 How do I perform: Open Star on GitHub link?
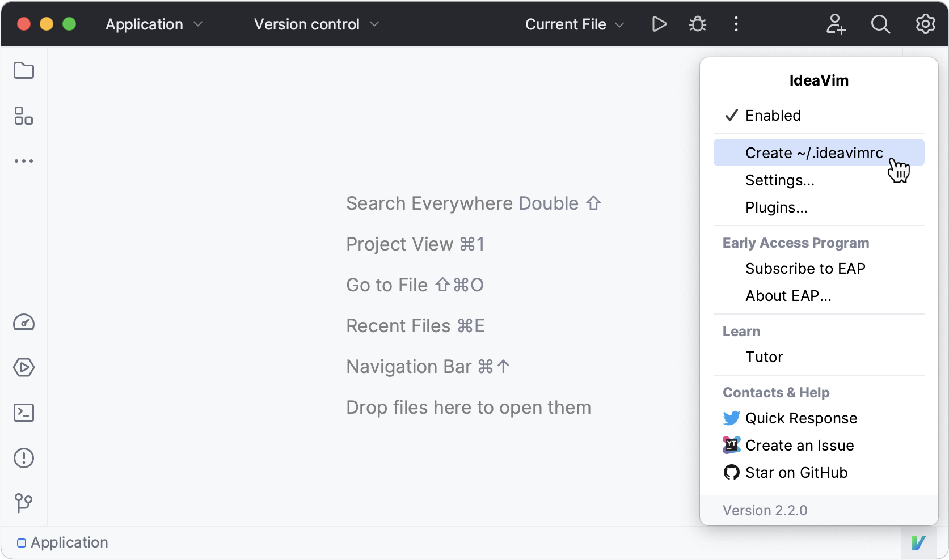point(819,473)
